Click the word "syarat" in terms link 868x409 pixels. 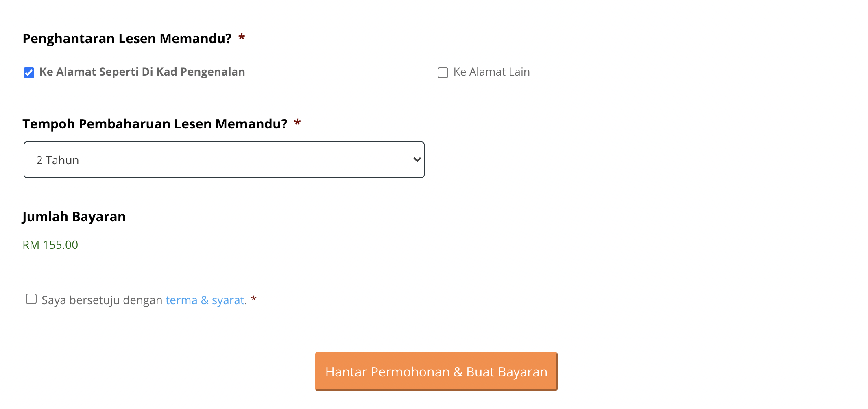228,300
